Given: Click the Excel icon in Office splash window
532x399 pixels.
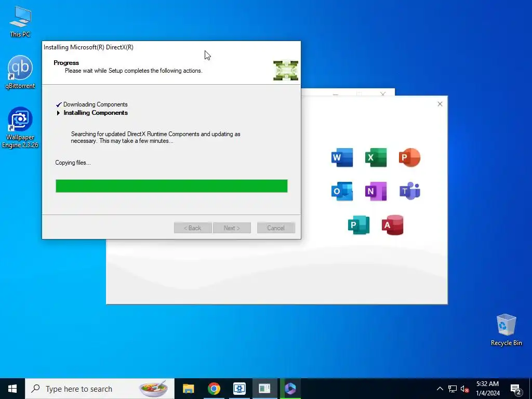Looking at the screenshot, I should click(376, 157).
